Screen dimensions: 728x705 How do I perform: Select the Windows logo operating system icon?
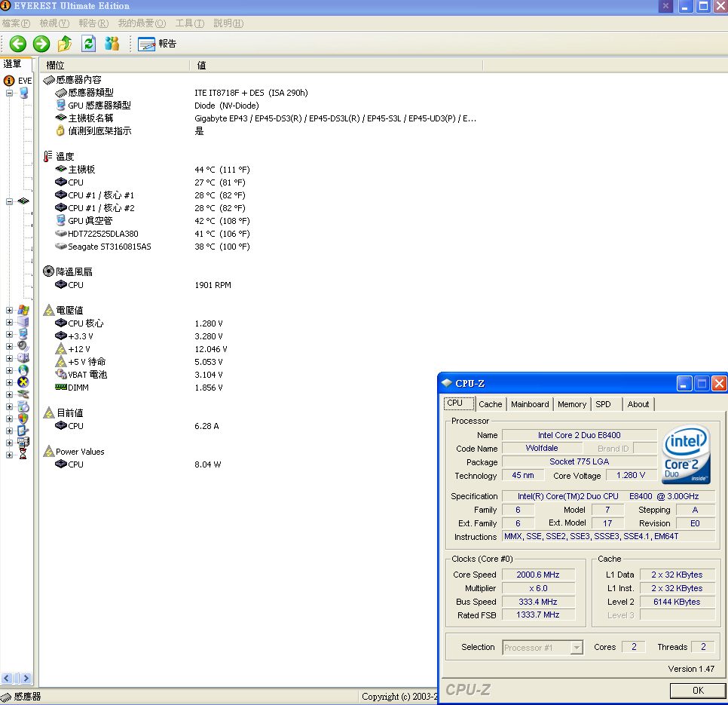coord(23,310)
